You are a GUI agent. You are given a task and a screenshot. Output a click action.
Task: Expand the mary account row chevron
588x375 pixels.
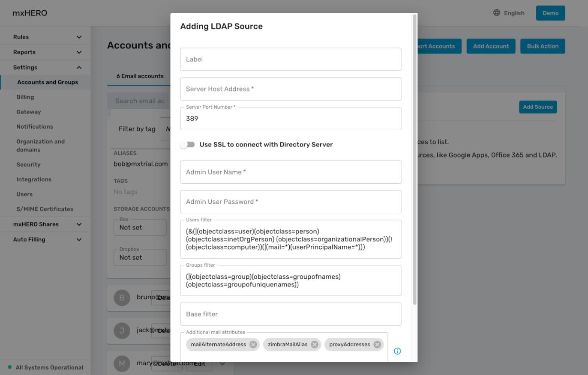tap(222, 364)
